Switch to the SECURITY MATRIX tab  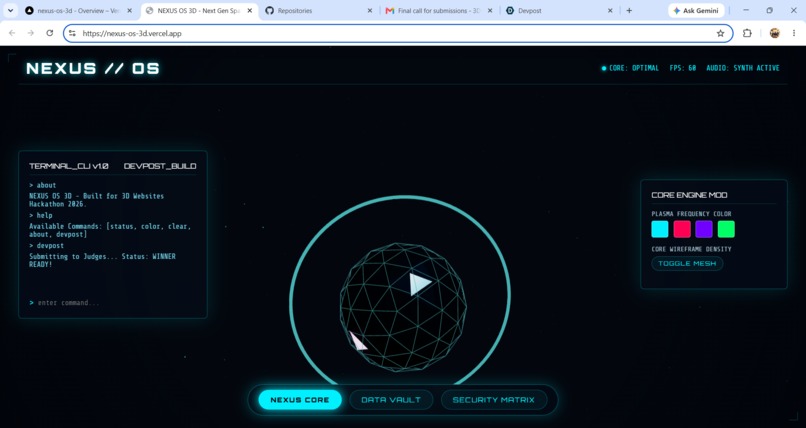coord(493,400)
